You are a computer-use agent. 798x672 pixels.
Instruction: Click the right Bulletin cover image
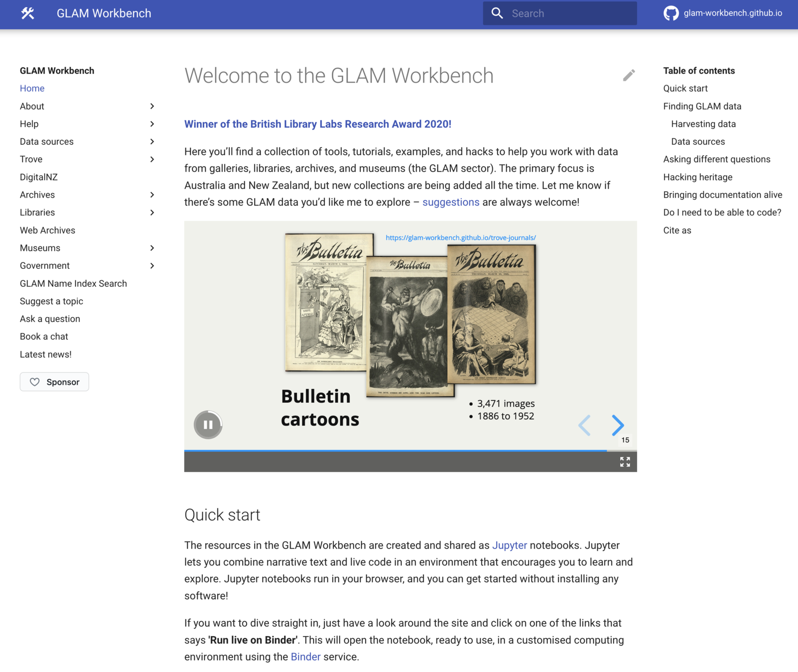point(492,314)
